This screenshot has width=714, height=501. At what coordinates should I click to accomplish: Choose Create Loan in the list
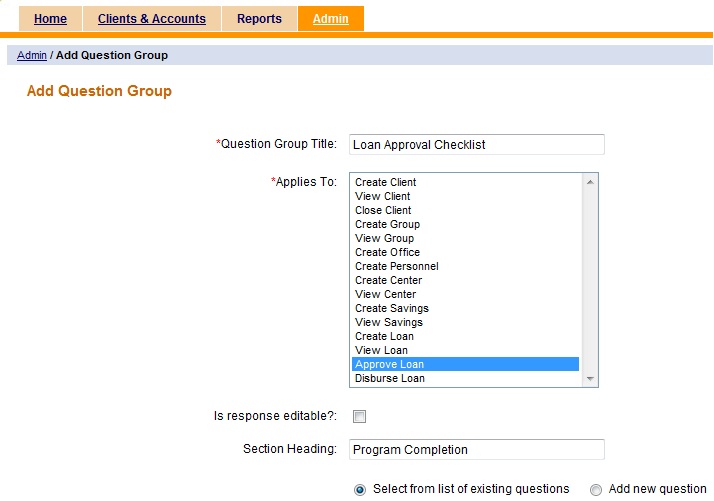click(384, 336)
